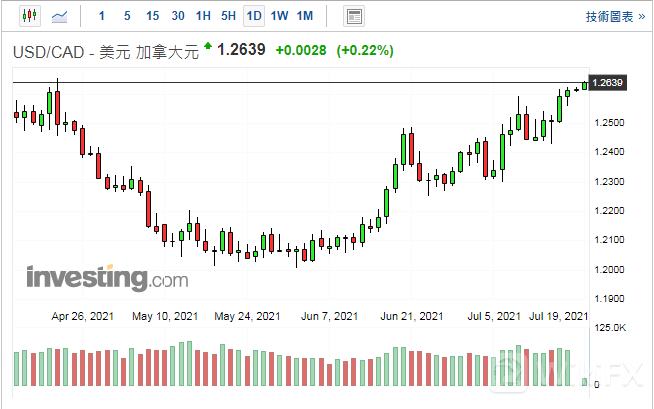Image resolution: width=654 pixels, height=409 pixels.
Task: Switch to the 1H timeframe
Action: pos(203,16)
